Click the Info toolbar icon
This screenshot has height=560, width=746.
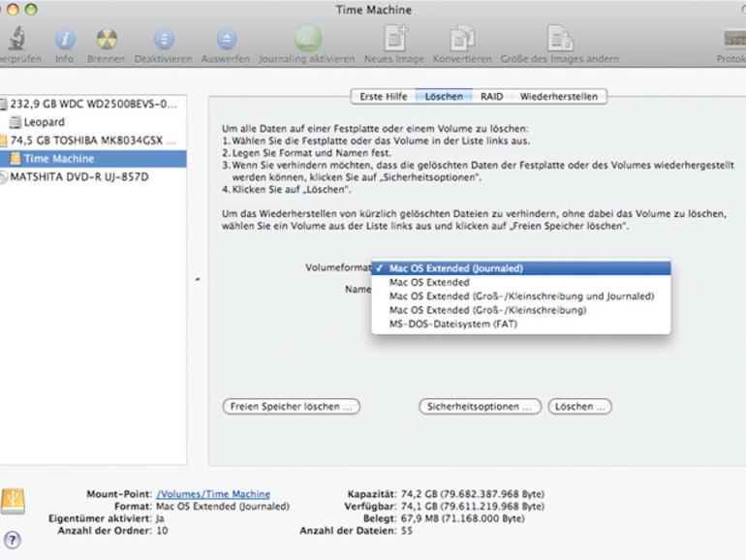click(65, 39)
